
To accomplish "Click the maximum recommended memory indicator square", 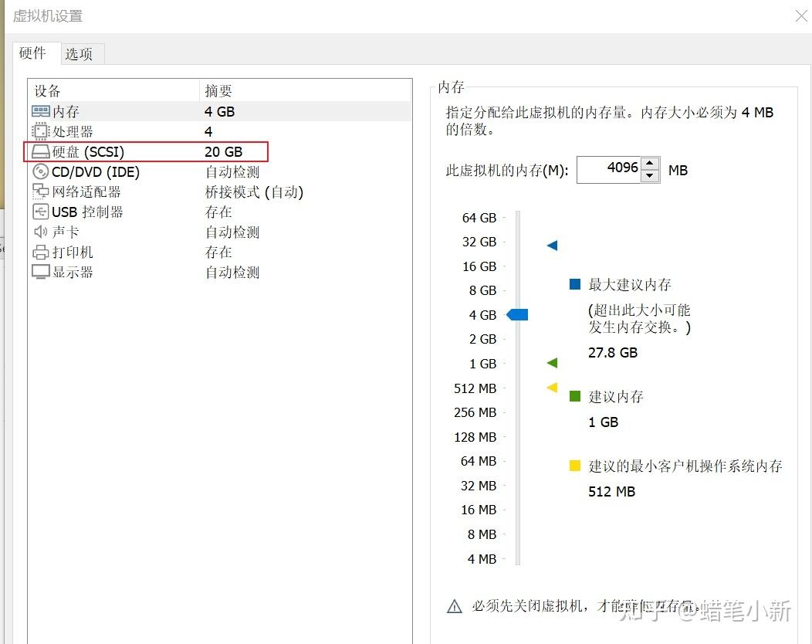I will point(574,284).
